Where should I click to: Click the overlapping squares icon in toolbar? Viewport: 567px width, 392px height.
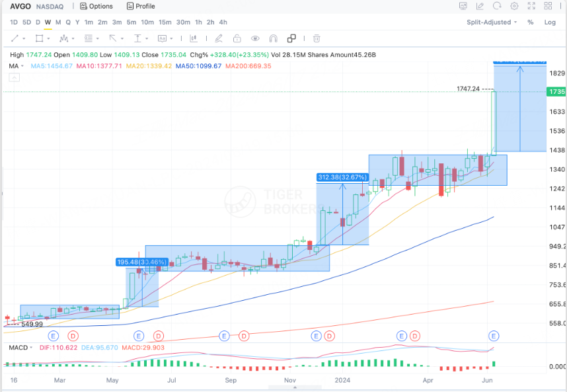point(291,38)
